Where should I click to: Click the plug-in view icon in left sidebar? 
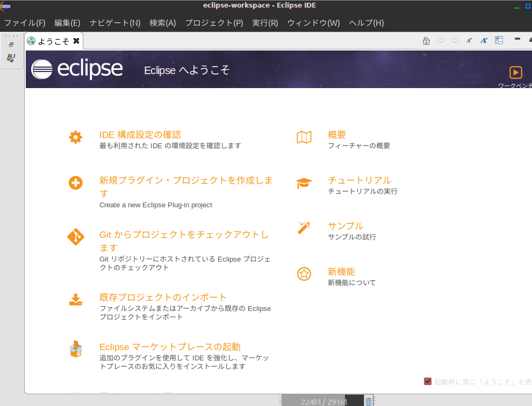[x=11, y=58]
